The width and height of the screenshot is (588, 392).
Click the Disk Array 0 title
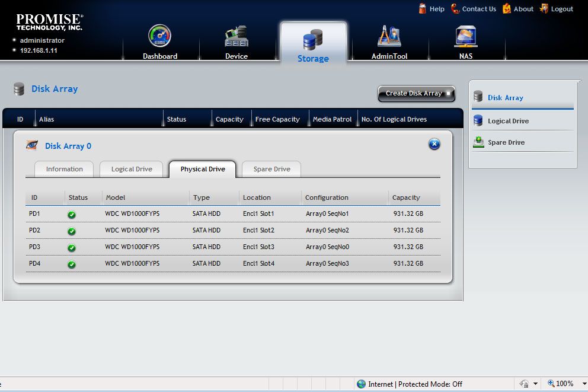68,146
